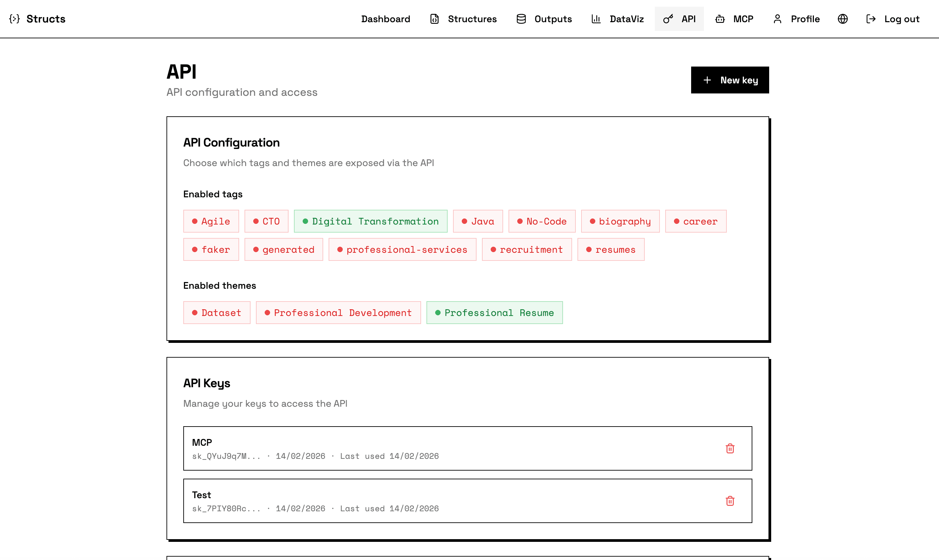939x560 pixels.
Task: Click Log out
Action: (902, 18)
